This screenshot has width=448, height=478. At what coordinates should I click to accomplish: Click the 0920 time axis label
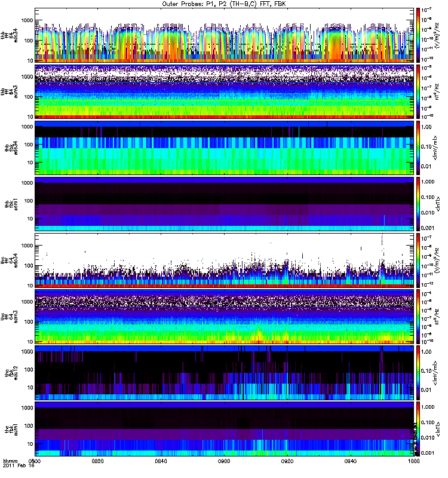click(287, 462)
